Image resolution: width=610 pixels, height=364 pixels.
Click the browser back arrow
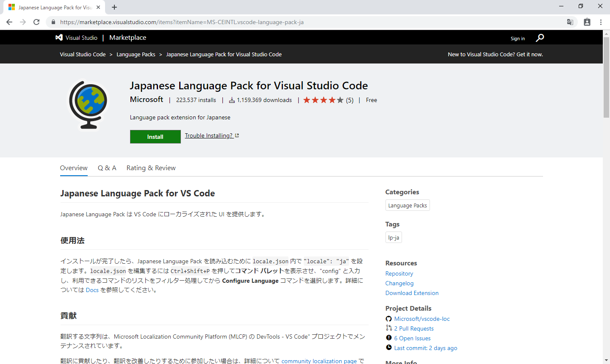click(x=9, y=22)
